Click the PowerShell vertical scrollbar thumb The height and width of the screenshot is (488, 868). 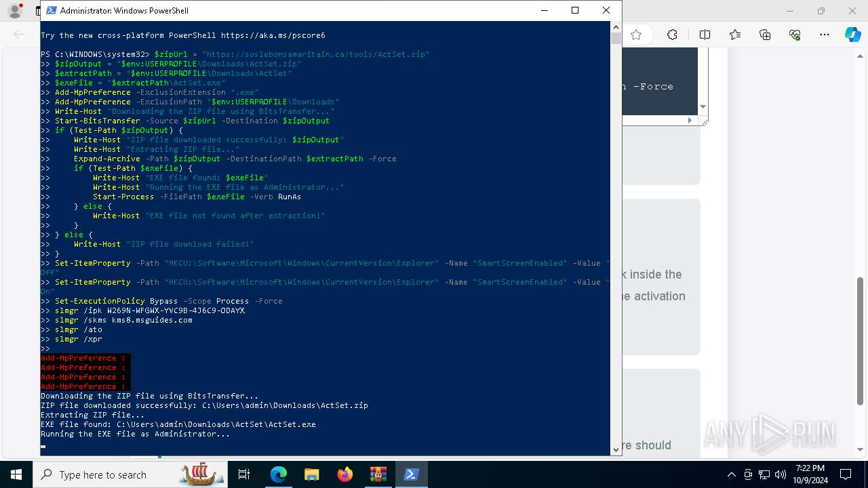[x=616, y=37]
